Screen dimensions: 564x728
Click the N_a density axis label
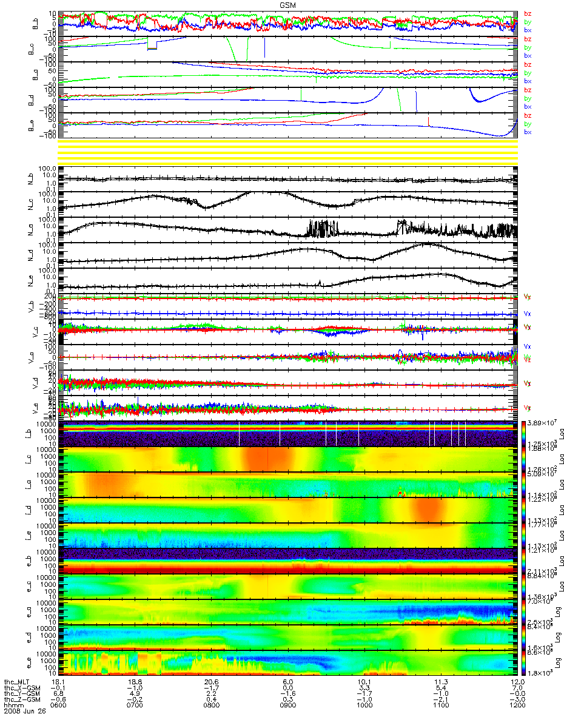click(x=30, y=229)
